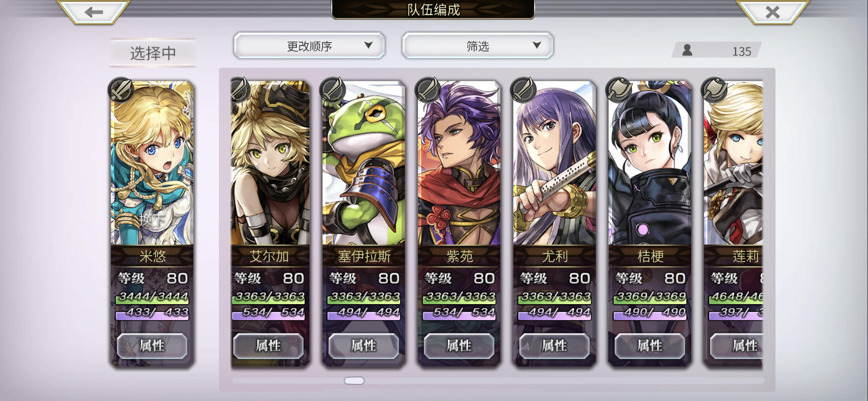View 属性 of 桔梗
This screenshot has height=401, width=868.
tap(650, 346)
